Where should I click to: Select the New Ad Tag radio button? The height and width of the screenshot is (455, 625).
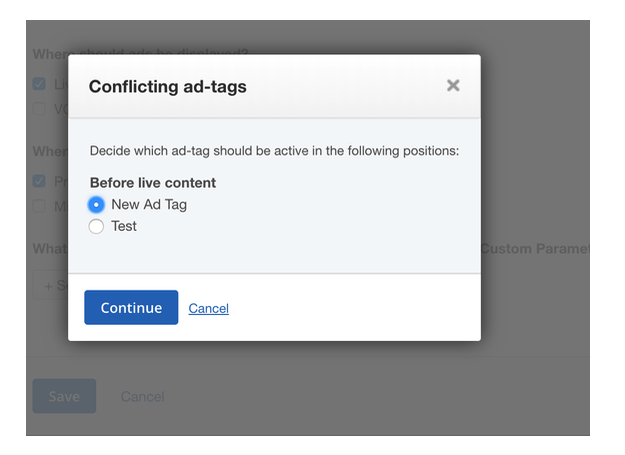[96, 205]
